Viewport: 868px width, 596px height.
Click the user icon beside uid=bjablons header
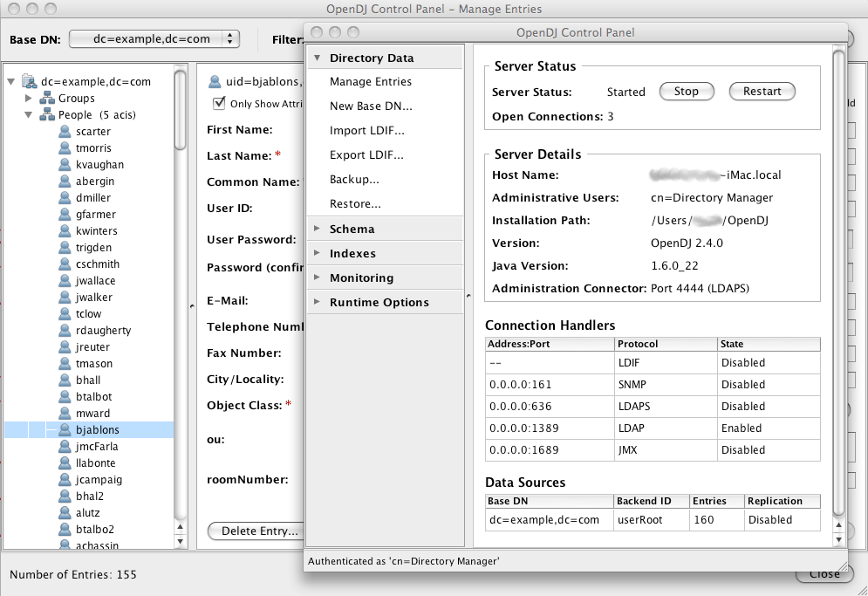click(x=215, y=82)
